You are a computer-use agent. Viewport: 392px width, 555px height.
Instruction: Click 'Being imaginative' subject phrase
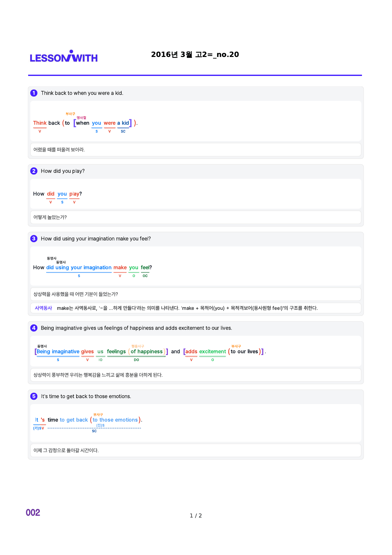click(58, 352)
